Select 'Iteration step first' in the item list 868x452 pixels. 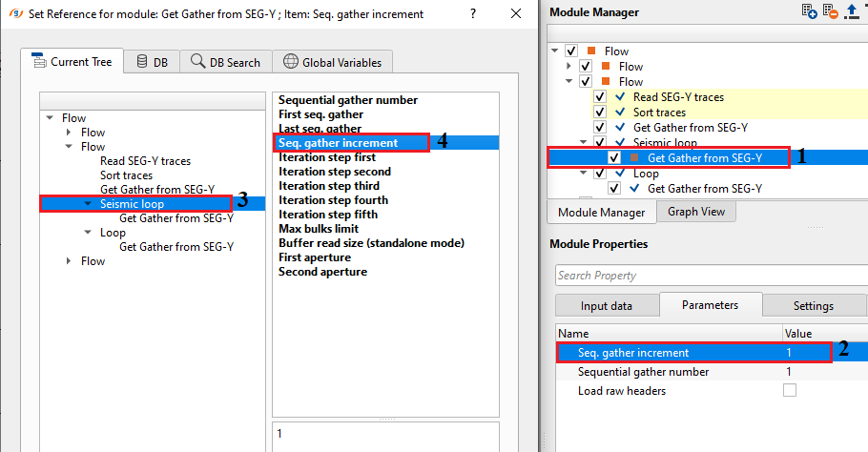pyautogui.click(x=326, y=157)
